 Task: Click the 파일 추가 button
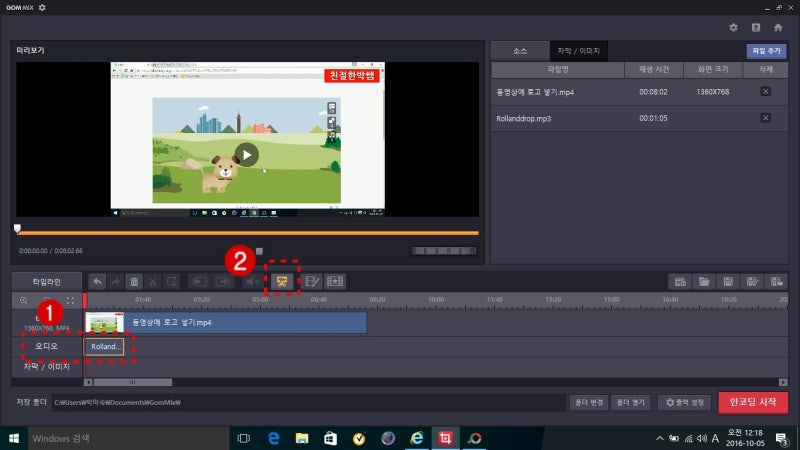[766, 51]
